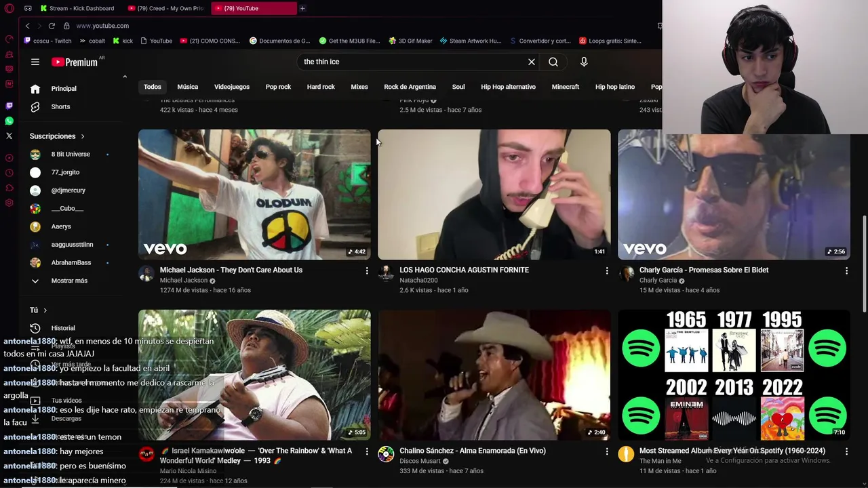The image size is (868, 488).
Task: Open options menu for Most Streamed Album video
Action: (x=846, y=451)
